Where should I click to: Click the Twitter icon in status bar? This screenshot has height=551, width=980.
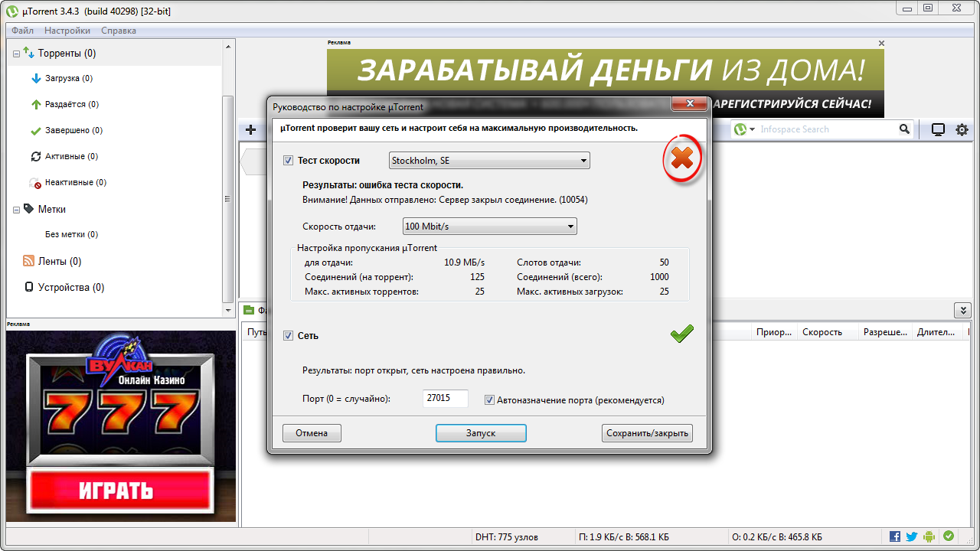tap(912, 536)
